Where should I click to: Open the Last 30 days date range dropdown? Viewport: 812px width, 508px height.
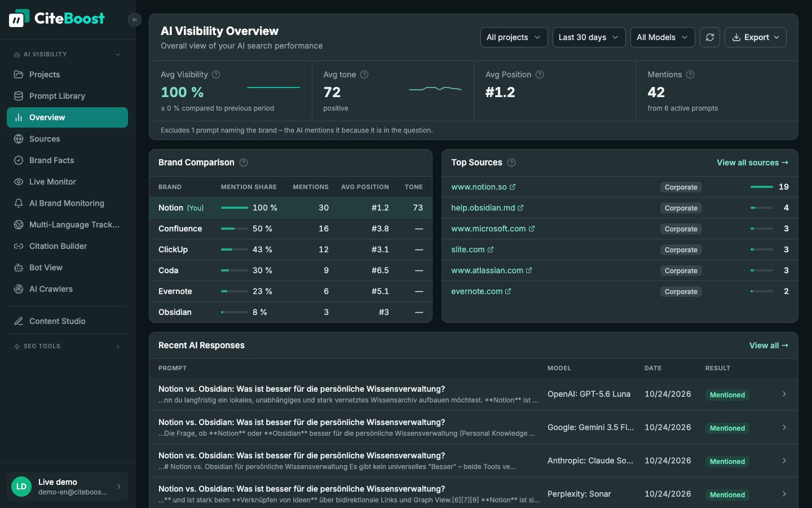589,37
